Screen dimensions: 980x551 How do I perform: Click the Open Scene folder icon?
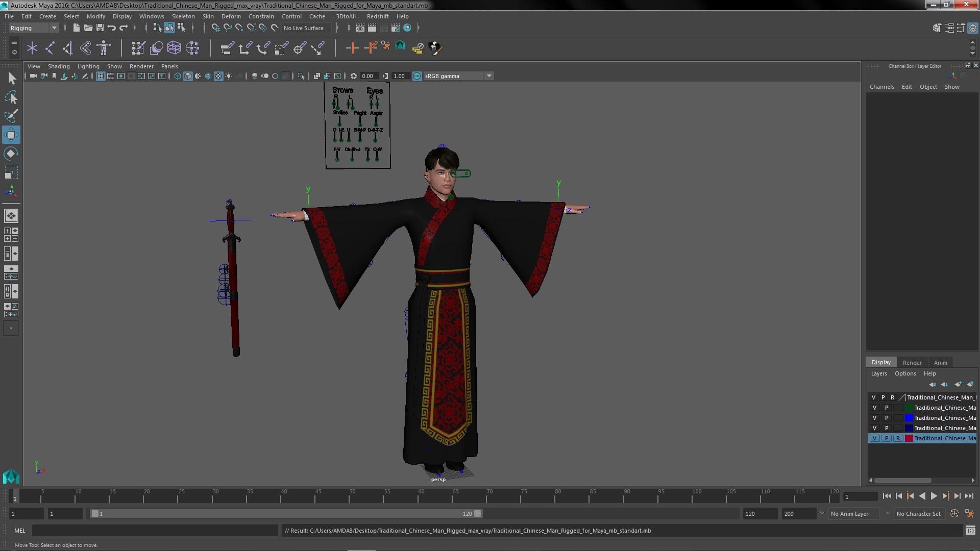click(88, 28)
